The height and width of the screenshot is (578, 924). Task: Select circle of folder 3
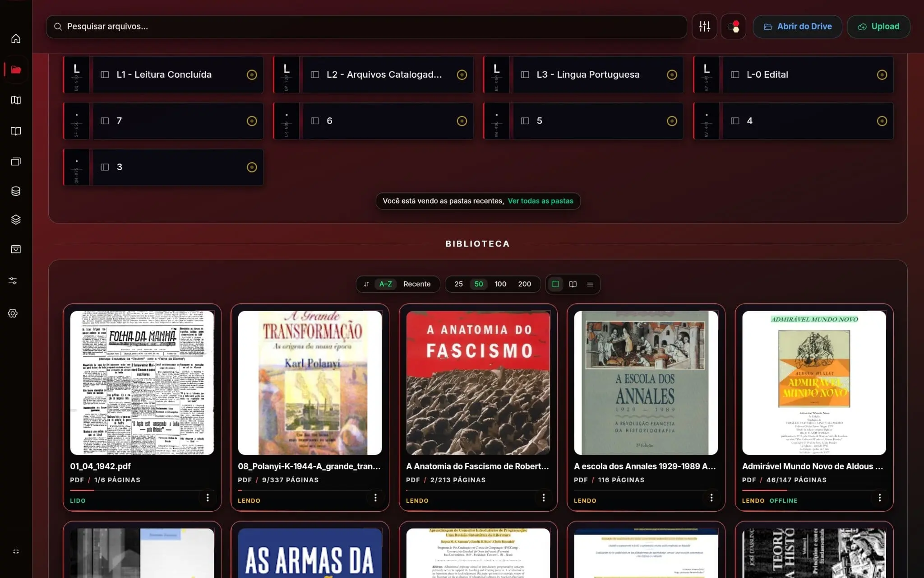coord(252,168)
